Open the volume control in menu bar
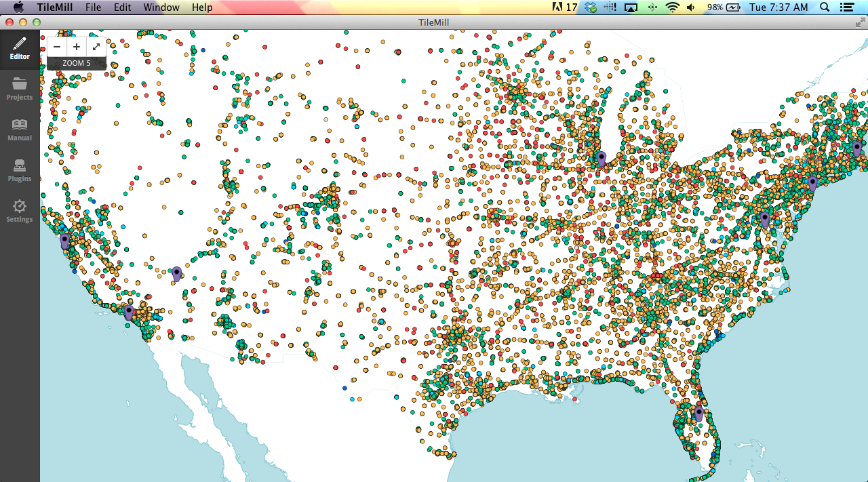Image resolution: width=868 pixels, height=482 pixels. click(691, 7)
